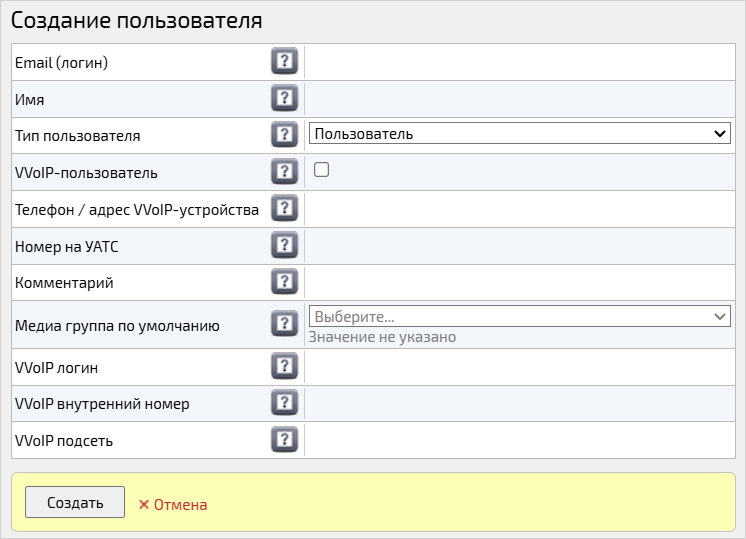The image size is (746, 539).
Task: Show help for VVoIP-пользователь option
Action: coord(285,172)
